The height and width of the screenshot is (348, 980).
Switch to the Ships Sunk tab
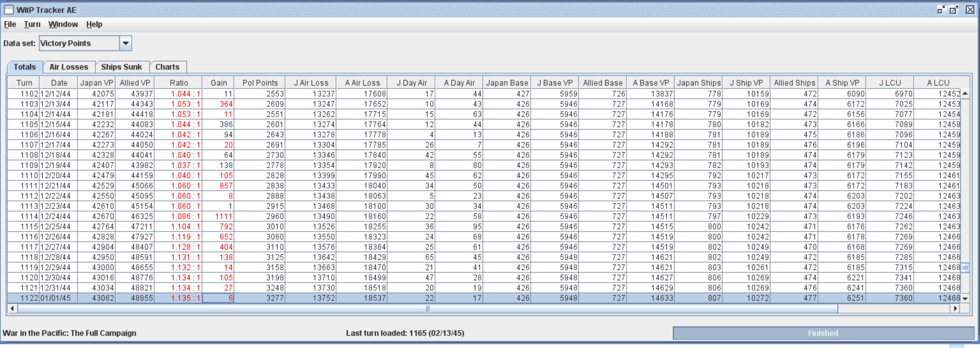click(121, 67)
